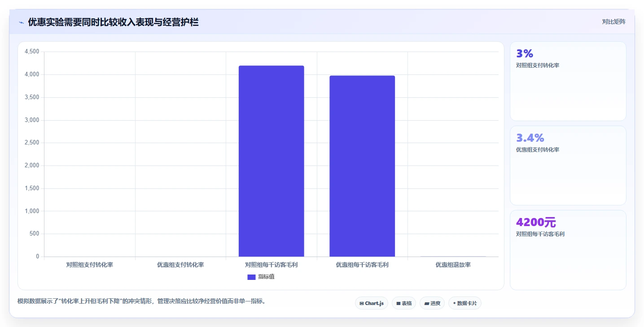Toggle the 指标值 legend color swatch
644x327 pixels.
tap(251, 277)
